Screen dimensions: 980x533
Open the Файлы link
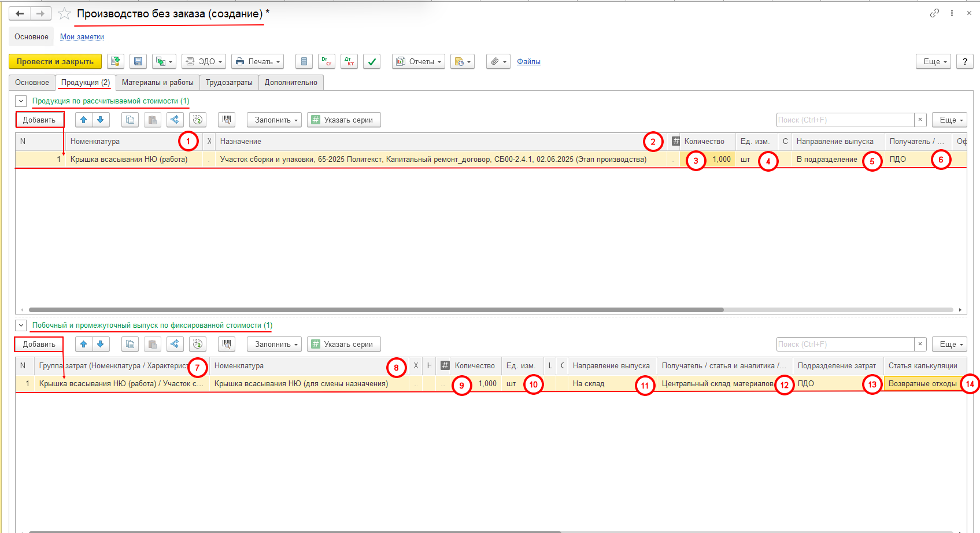(528, 62)
